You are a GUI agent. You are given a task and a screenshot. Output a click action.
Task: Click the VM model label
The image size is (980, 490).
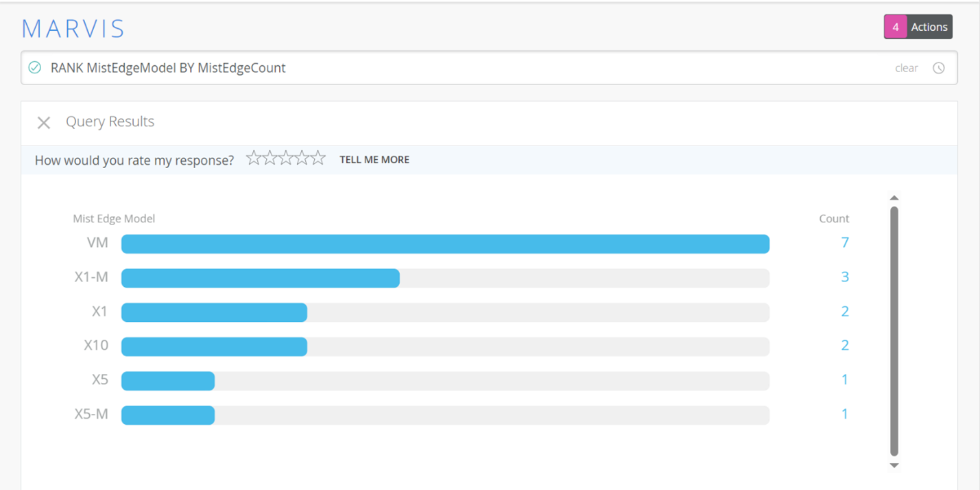click(x=97, y=242)
